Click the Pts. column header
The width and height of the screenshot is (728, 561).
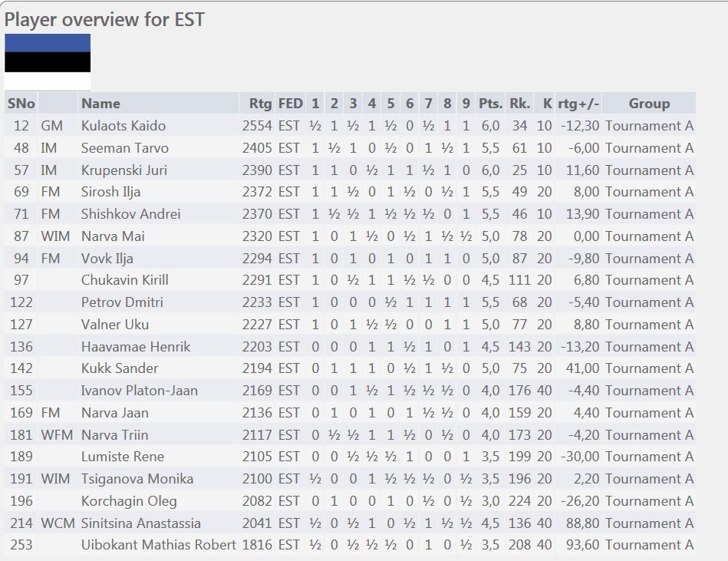click(490, 103)
